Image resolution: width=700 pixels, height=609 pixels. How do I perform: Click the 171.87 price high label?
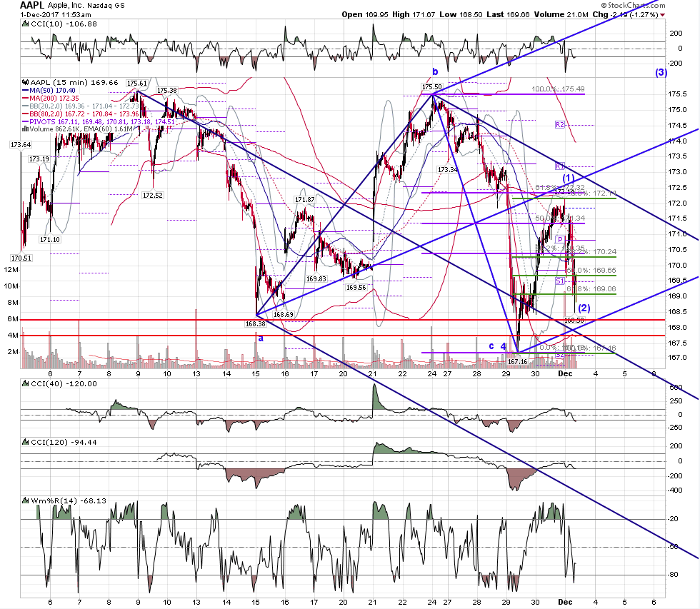coord(304,200)
